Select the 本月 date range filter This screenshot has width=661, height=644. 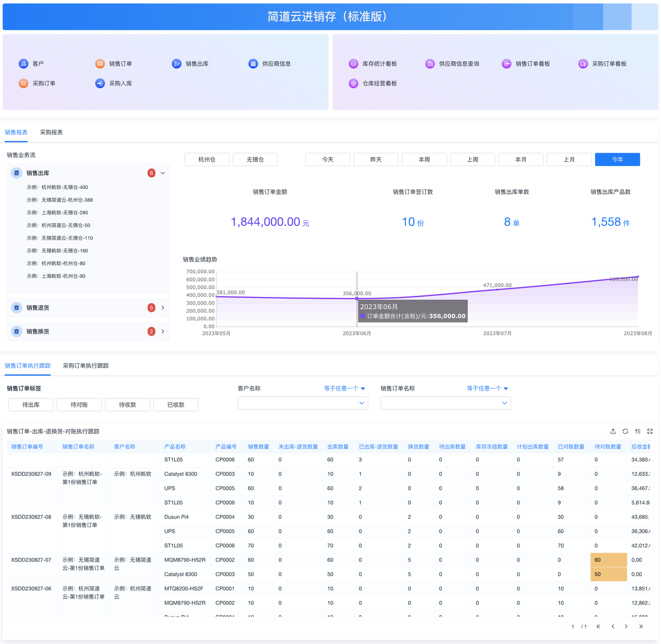[x=521, y=160]
